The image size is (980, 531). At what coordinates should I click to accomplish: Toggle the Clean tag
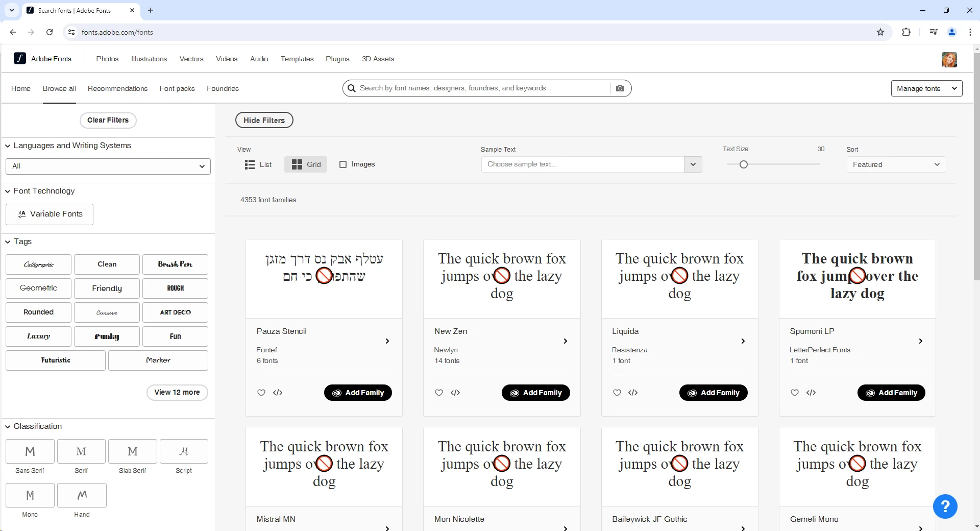pyautogui.click(x=107, y=264)
